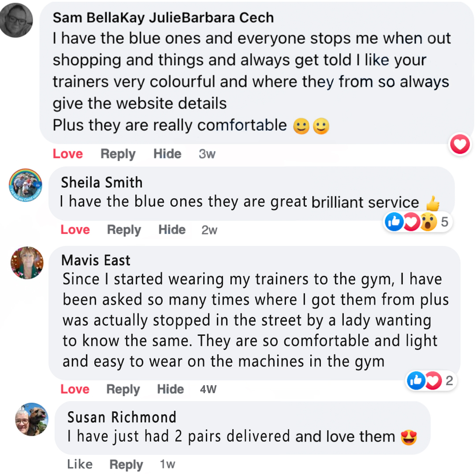Open Susan Richmond's profile picture
This screenshot has width=476, height=476.
coord(31,419)
